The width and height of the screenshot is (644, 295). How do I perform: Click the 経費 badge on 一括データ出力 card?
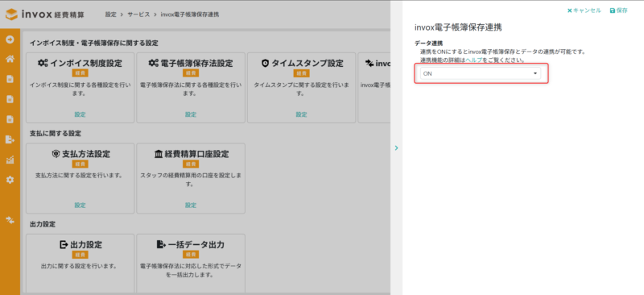coord(191,255)
